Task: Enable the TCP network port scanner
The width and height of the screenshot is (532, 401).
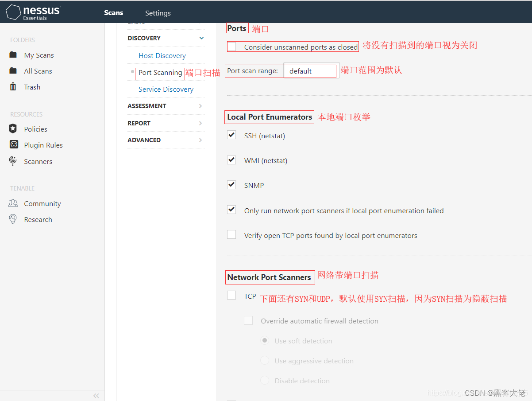Action: [x=231, y=295]
